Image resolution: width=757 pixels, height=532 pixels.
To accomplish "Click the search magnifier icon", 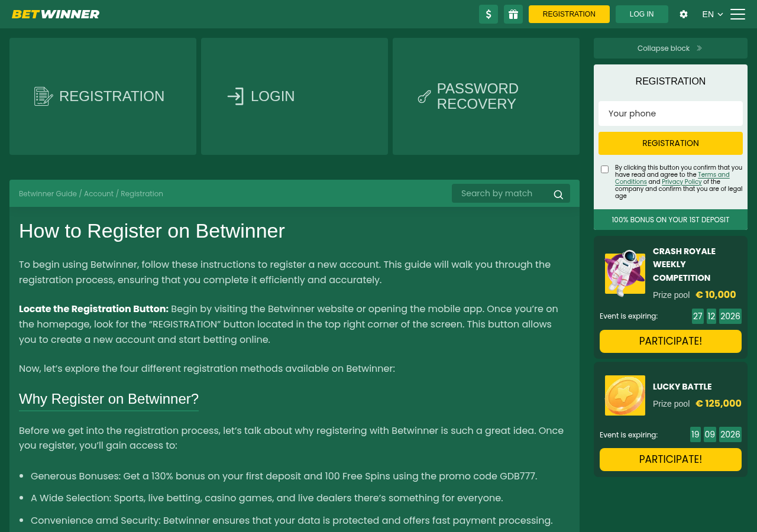I will [558, 194].
